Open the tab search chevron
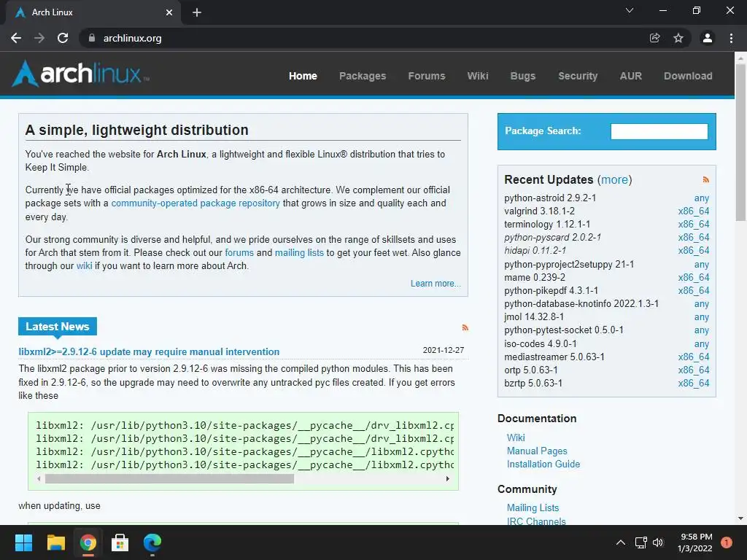The image size is (747, 560). 630,10
